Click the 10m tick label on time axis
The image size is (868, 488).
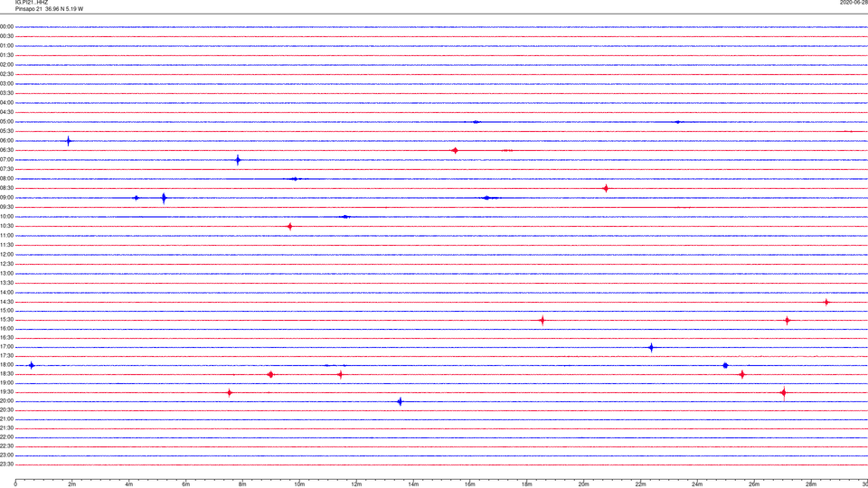click(x=299, y=484)
